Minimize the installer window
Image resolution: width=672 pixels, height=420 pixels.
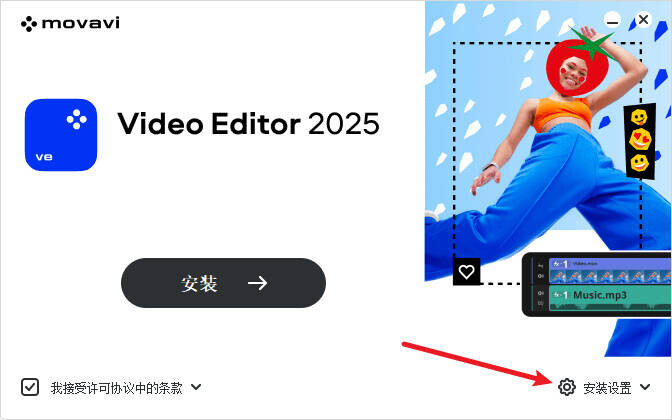pos(613,20)
